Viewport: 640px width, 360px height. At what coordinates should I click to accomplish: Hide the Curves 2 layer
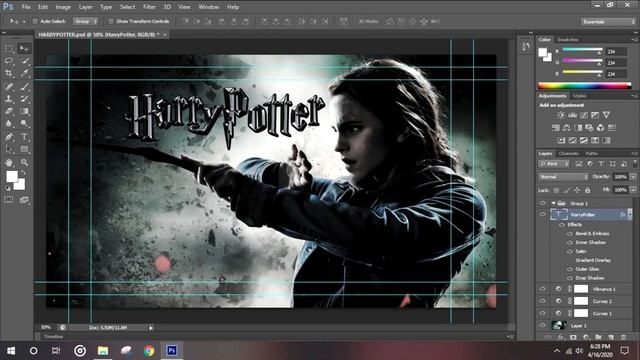click(x=542, y=301)
